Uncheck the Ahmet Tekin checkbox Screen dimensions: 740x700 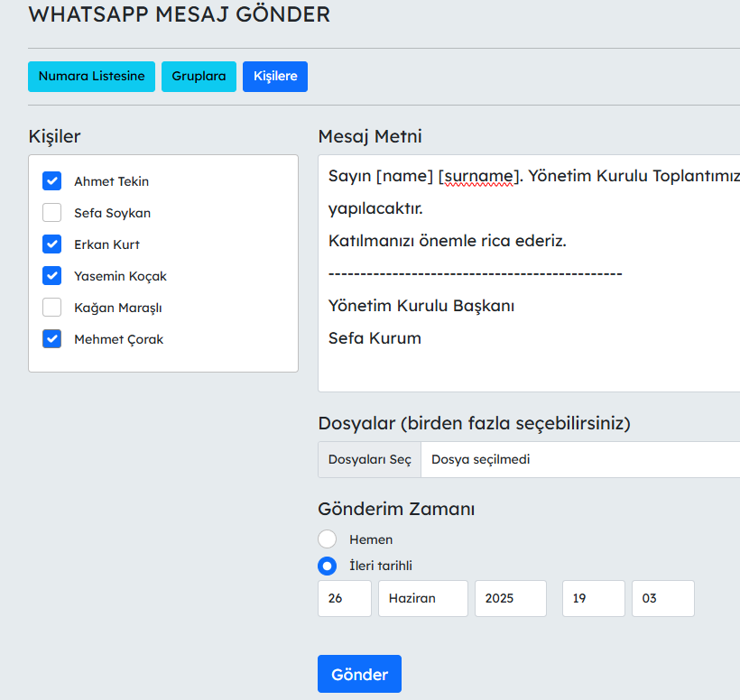point(51,181)
